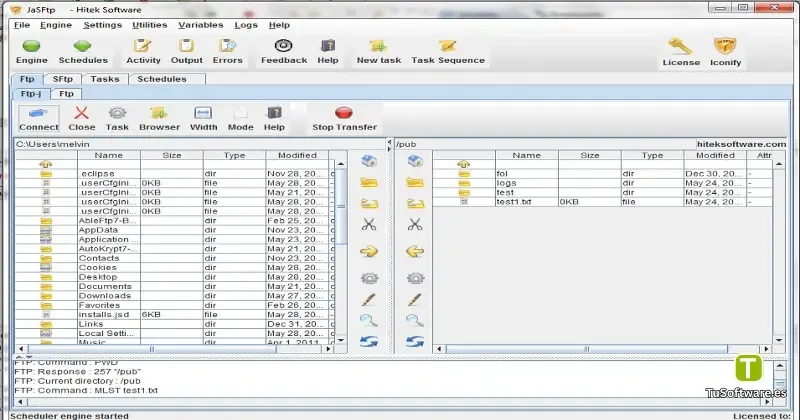Screen dimensions: 800x420
Task: Open the Variables menu
Action: [201, 25]
